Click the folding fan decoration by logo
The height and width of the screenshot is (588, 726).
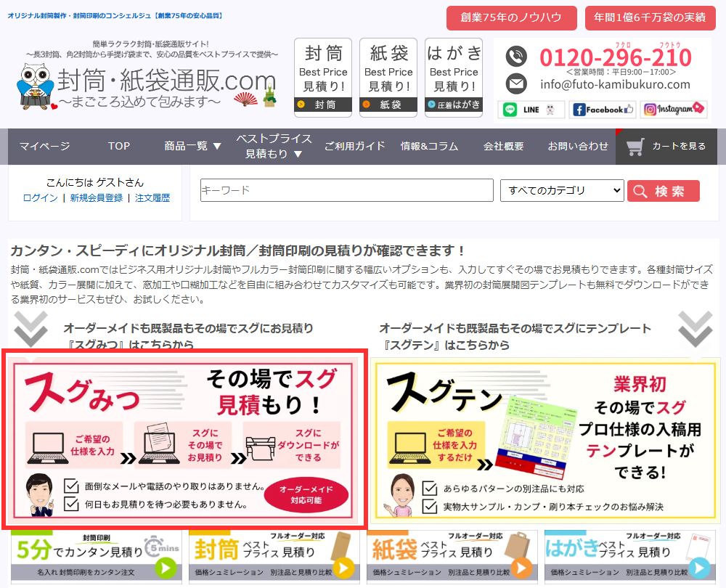point(246,99)
